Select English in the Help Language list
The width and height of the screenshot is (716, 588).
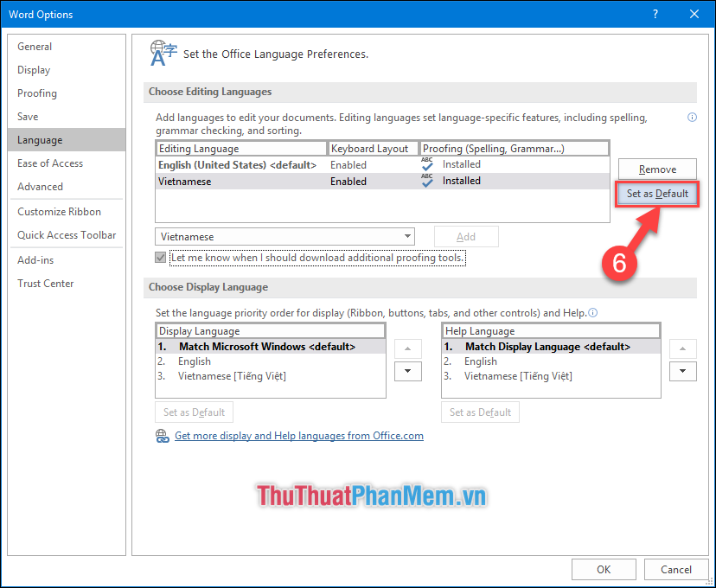[551, 361]
